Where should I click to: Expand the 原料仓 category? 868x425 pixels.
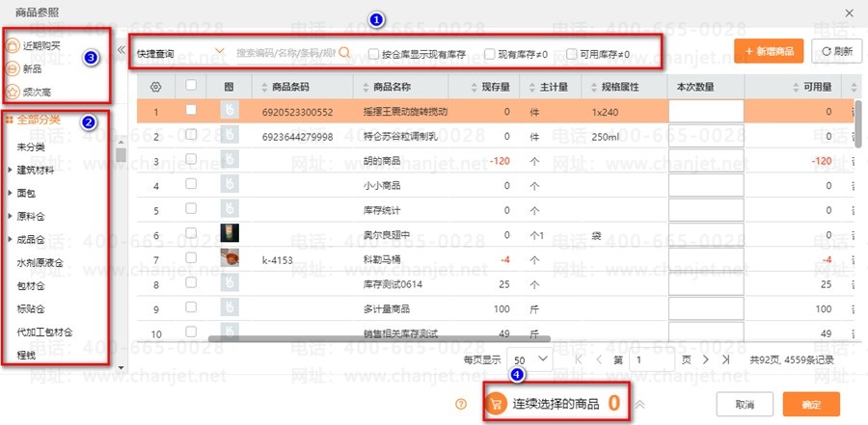pyautogui.click(x=10, y=217)
